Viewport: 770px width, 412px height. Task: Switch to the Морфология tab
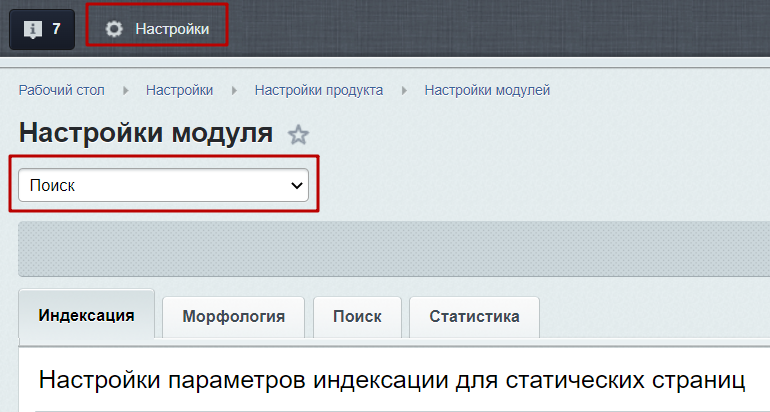pos(233,316)
